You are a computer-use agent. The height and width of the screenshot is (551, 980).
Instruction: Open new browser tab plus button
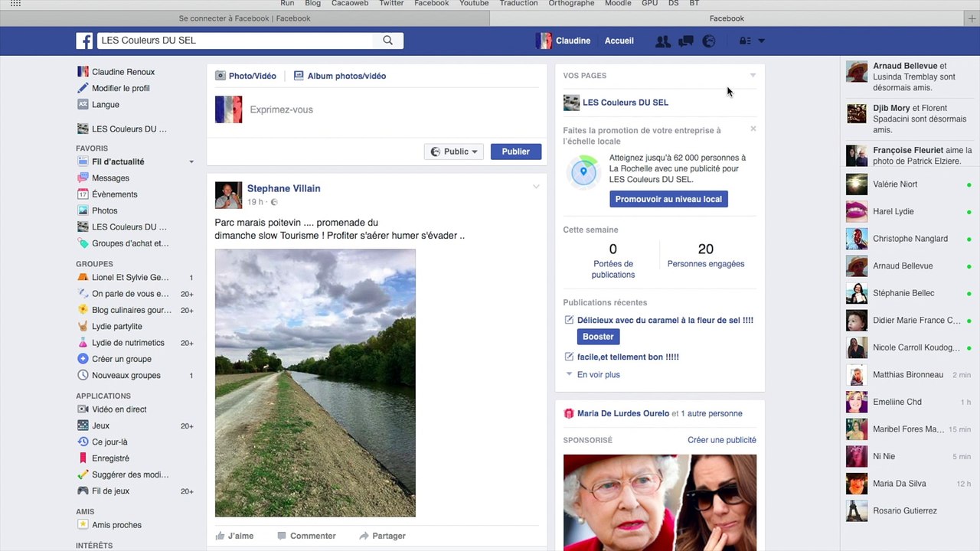coord(972,18)
